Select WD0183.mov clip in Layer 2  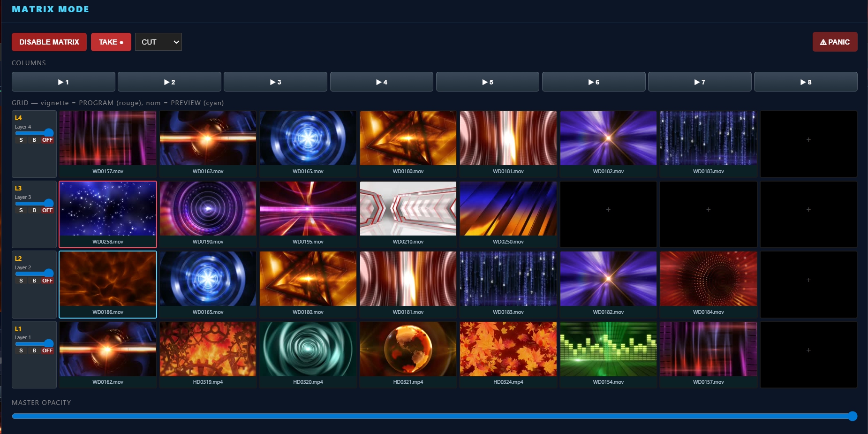pyautogui.click(x=508, y=284)
